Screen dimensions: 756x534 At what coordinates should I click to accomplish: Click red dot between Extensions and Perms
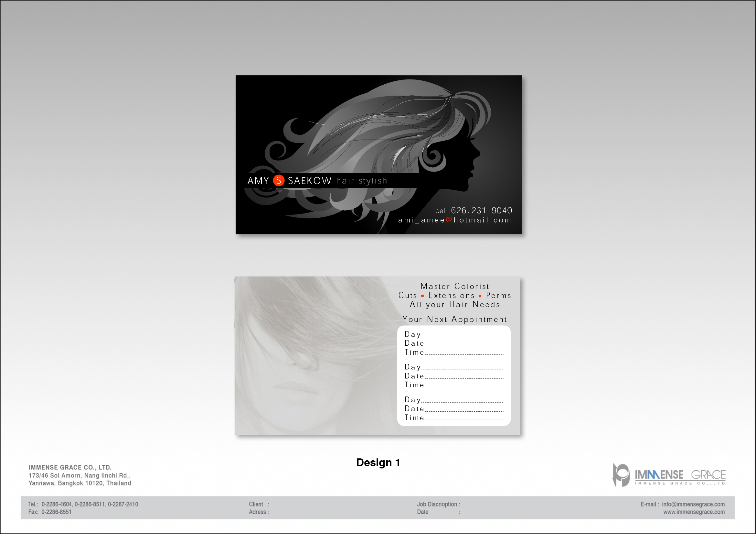pos(480,296)
